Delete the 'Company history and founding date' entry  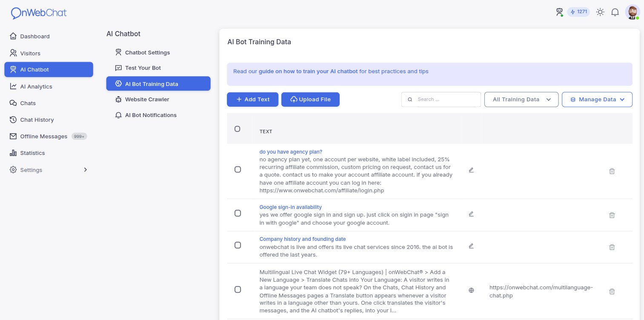pyautogui.click(x=612, y=247)
